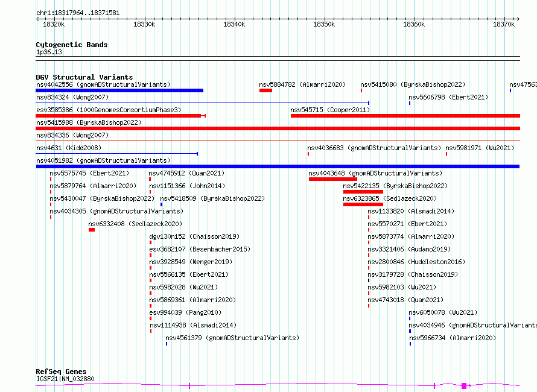Viewport: 537px width, 392px height.
Task: Select nsv834336 (Wong2007) label
Action: 72,135
